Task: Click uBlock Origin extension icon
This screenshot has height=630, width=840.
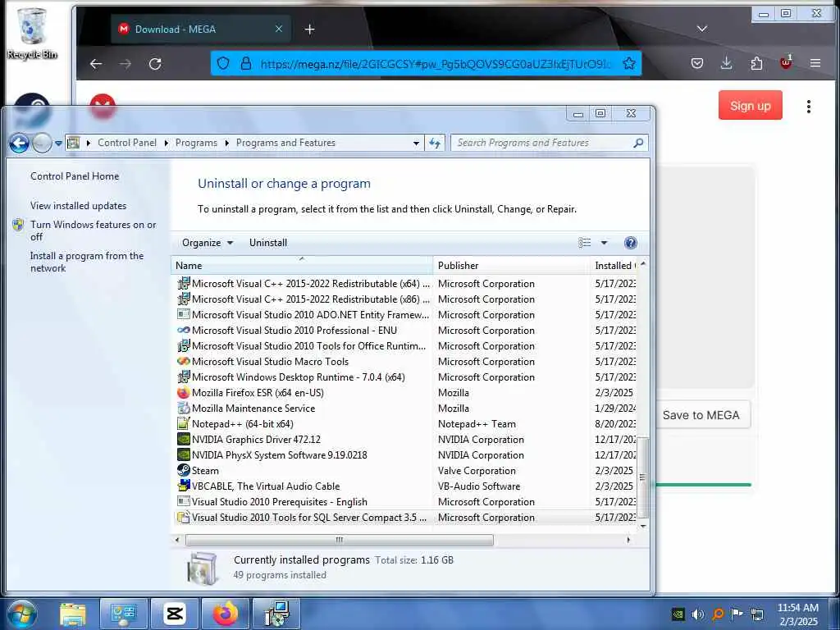Action: [786, 62]
